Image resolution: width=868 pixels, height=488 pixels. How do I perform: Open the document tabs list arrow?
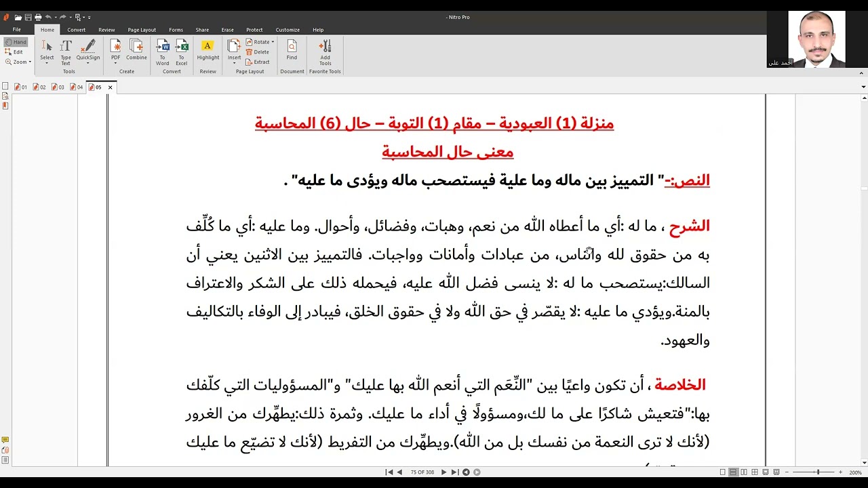pyautogui.click(x=863, y=87)
